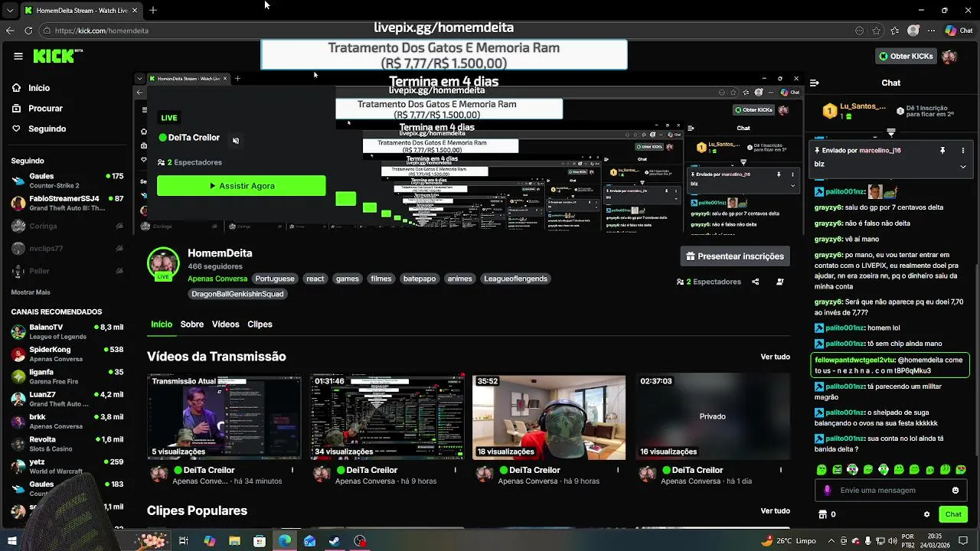Expand followed list with Mostrar Mais

tap(31, 292)
